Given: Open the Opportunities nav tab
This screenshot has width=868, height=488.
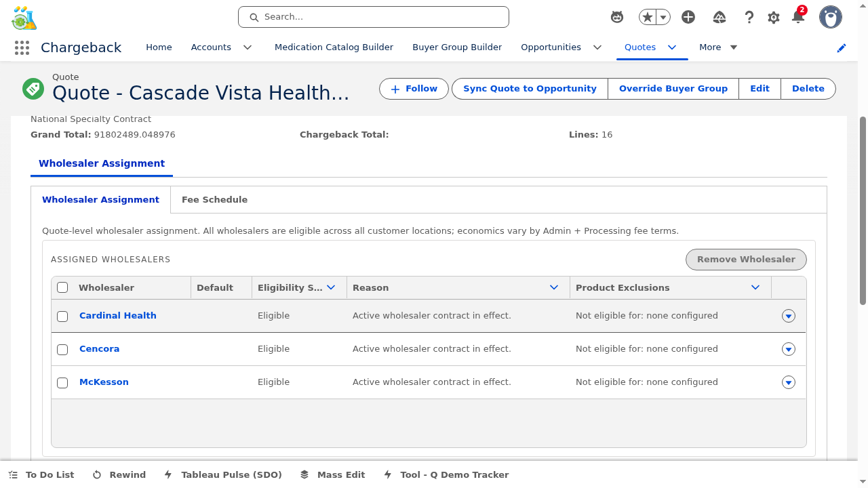Looking at the screenshot, I should [551, 47].
